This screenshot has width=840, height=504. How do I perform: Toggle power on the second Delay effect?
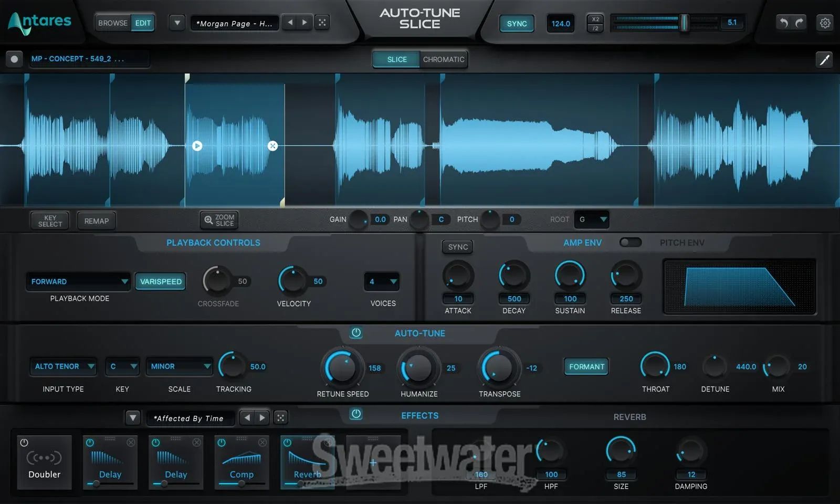(155, 443)
